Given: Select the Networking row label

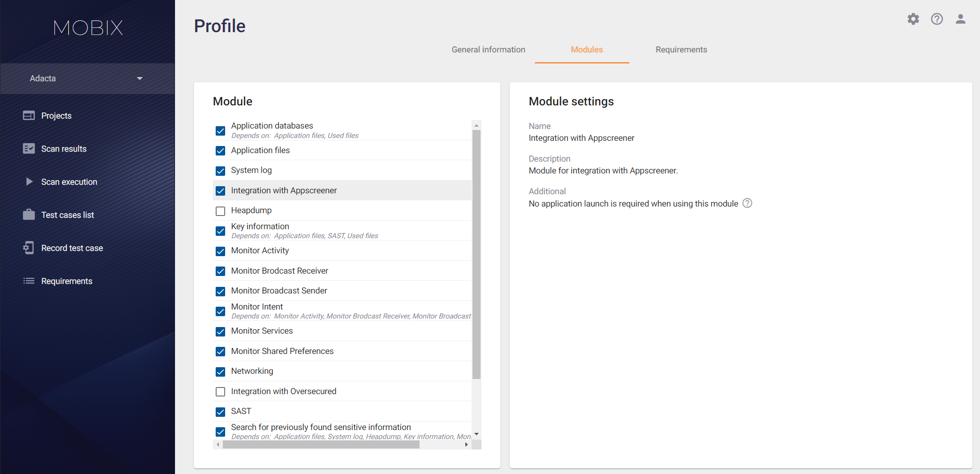Looking at the screenshot, I should coord(252,371).
